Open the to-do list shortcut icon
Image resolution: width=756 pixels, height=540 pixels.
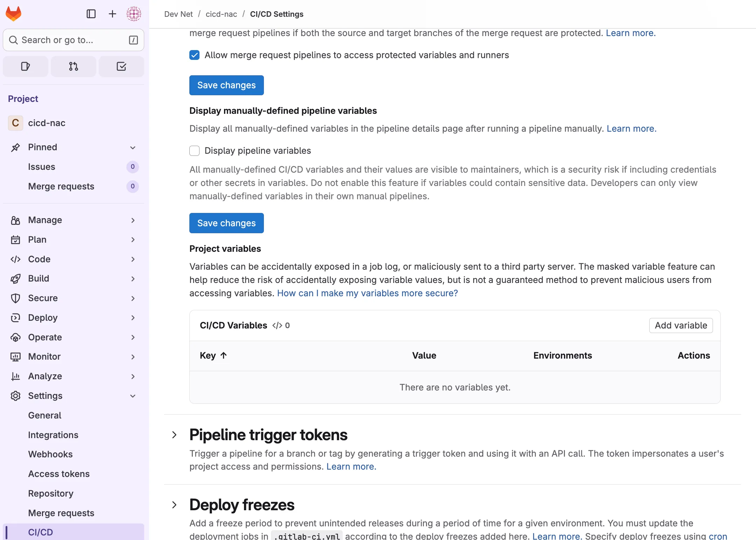(121, 67)
